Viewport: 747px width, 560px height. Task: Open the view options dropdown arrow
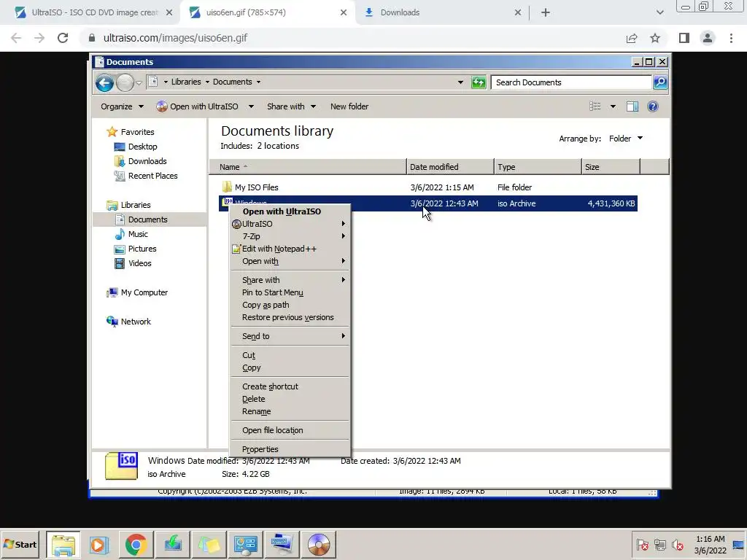pyautogui.click(x=613, y=106)
